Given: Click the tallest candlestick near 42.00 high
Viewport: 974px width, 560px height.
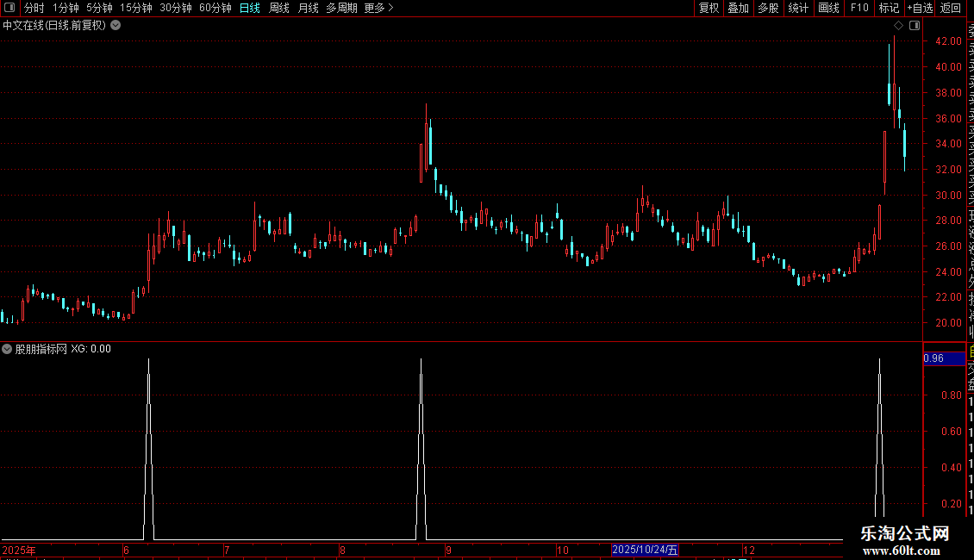Looking at the screenshot, I should click(895, 82).
